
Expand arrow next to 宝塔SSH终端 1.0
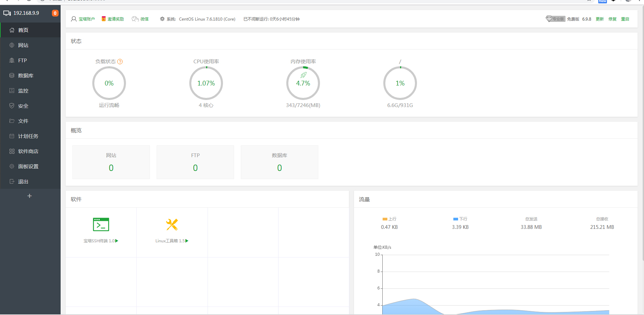point(117,241)
